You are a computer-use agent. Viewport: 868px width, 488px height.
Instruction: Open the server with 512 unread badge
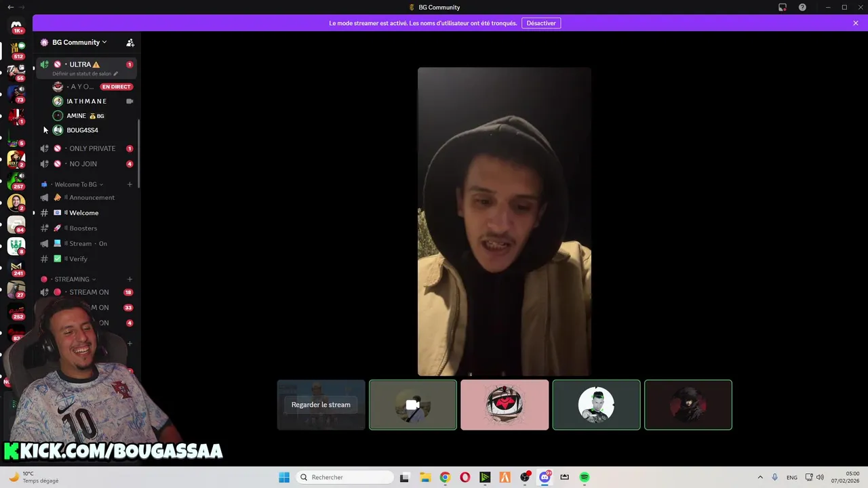click(16, 49)
